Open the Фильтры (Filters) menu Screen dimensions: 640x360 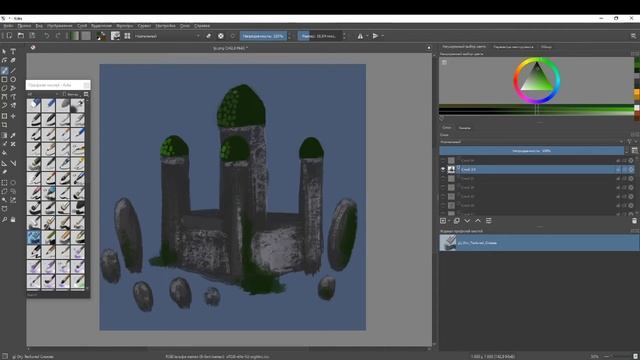pos(124,26)
